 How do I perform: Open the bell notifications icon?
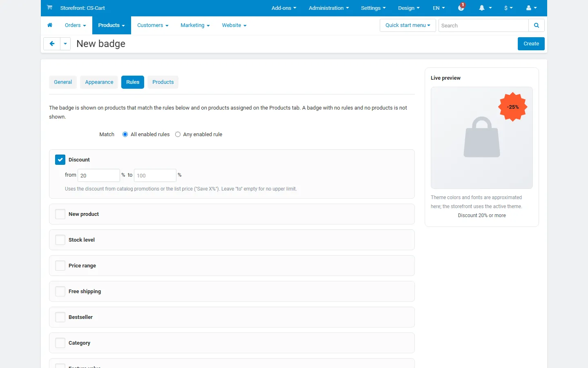coord(482,8)
